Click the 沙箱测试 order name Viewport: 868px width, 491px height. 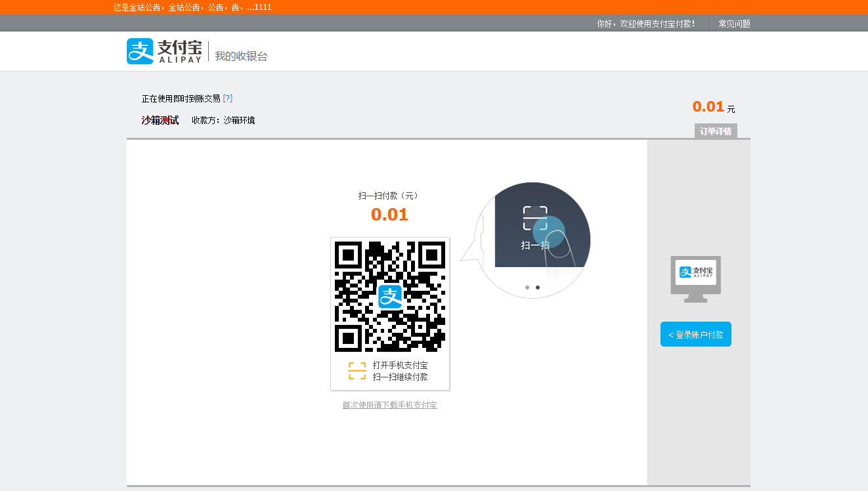click(160, 120)
